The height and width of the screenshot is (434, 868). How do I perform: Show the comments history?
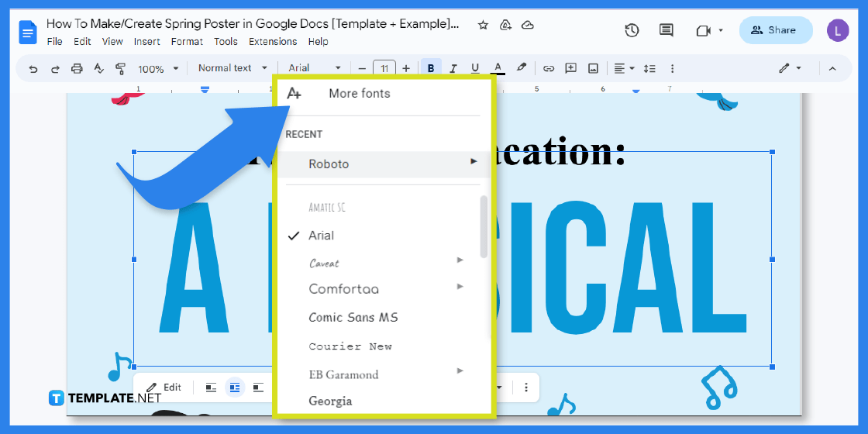(x=666, y=30)
